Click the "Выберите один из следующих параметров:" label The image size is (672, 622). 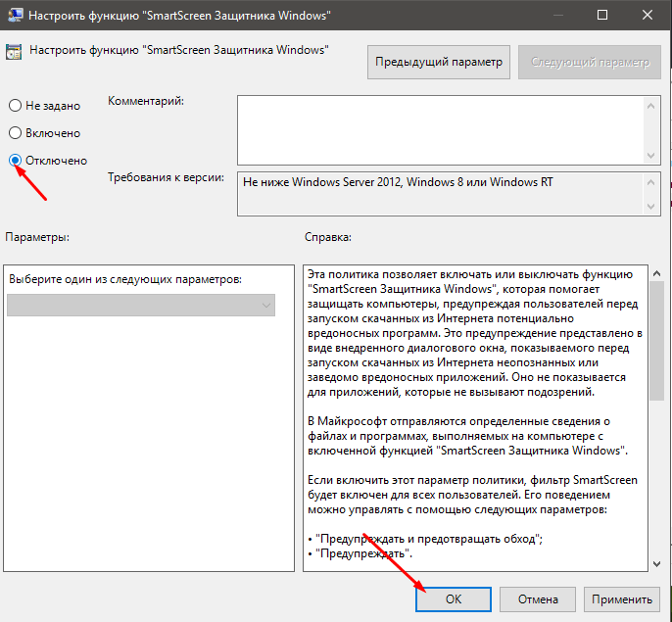point(125,279)
